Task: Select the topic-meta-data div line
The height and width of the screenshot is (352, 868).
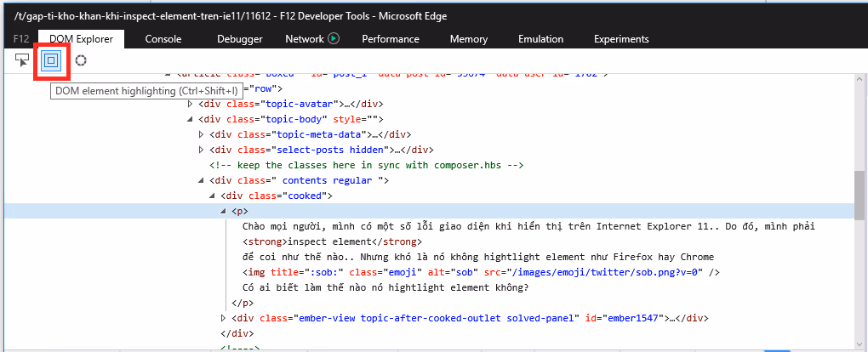Action: [311, 134]
